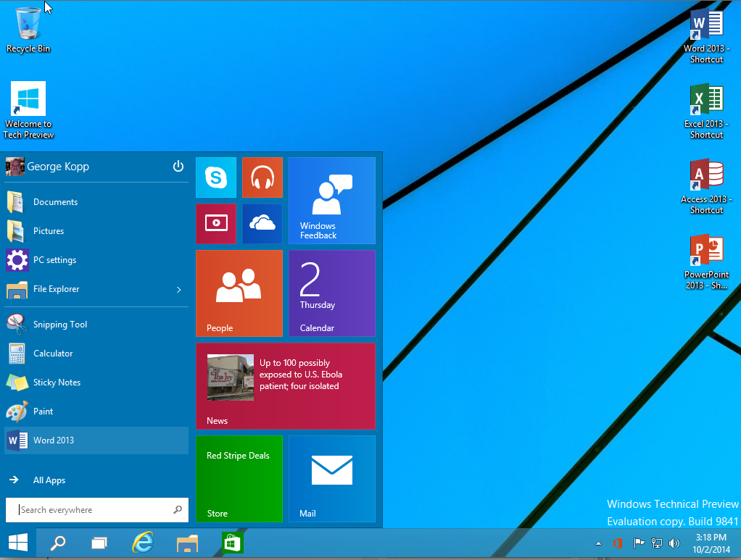Select Word 2013 desktop shortcut
Screen dimensions: 741x560
point(706,36)
